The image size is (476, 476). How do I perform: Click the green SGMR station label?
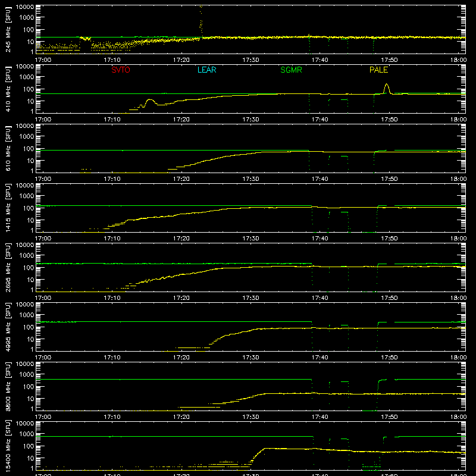point(291,70)
